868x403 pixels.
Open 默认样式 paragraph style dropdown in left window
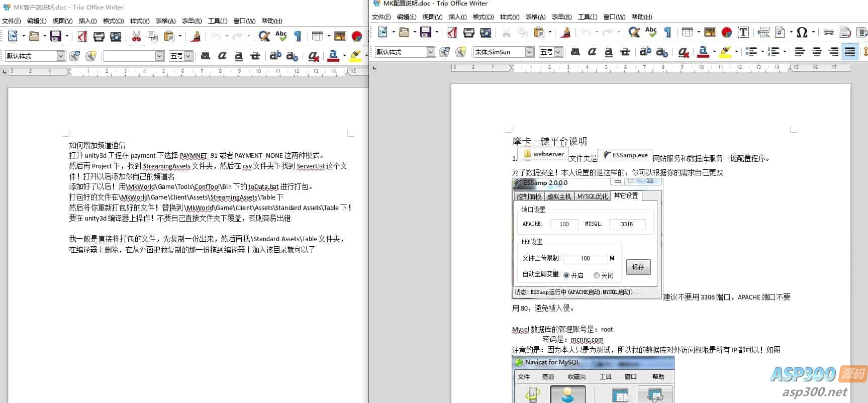pyautogui.click(x=61, y=56)
